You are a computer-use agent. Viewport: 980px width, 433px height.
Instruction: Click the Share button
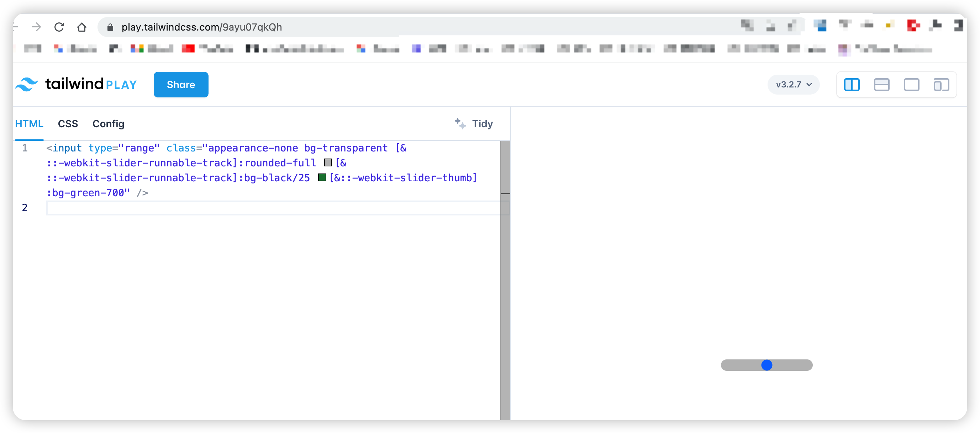click(181, 84)
